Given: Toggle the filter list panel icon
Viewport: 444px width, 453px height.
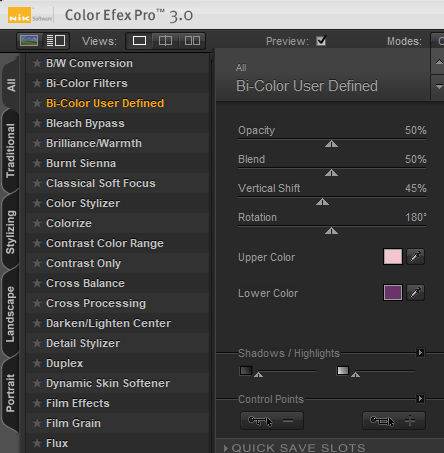Looking at the screenshot, I should (56, 41).
